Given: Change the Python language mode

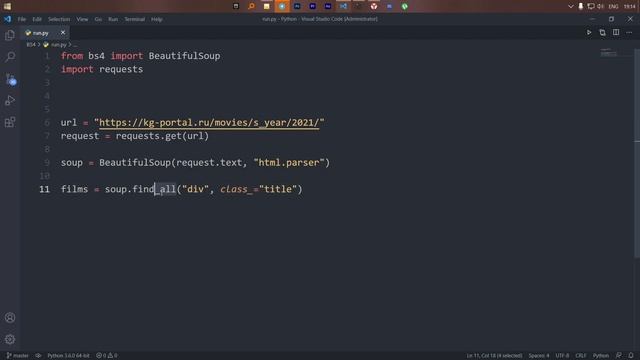Looking at the screenshot, I should (x=601, y=356).
